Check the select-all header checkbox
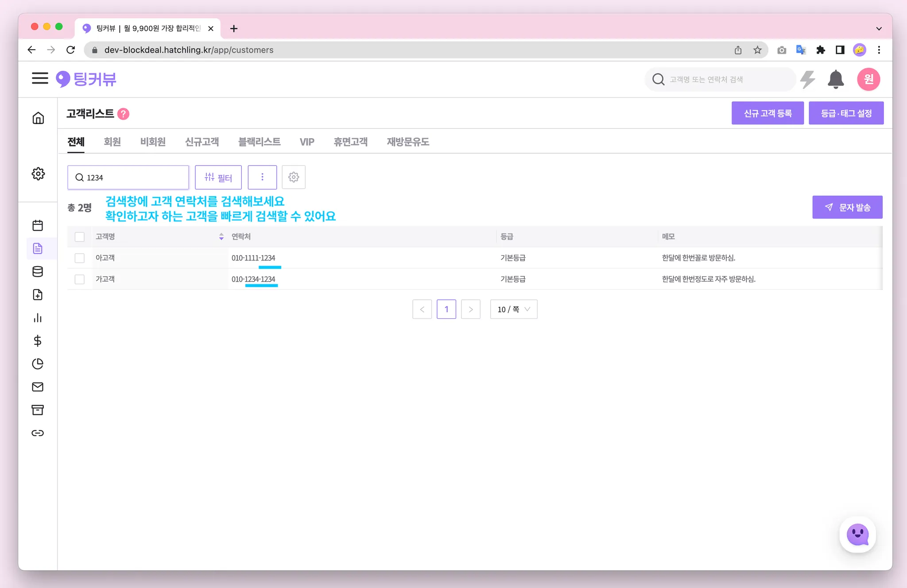The image size is (907, 588). [x=80, y=237]
